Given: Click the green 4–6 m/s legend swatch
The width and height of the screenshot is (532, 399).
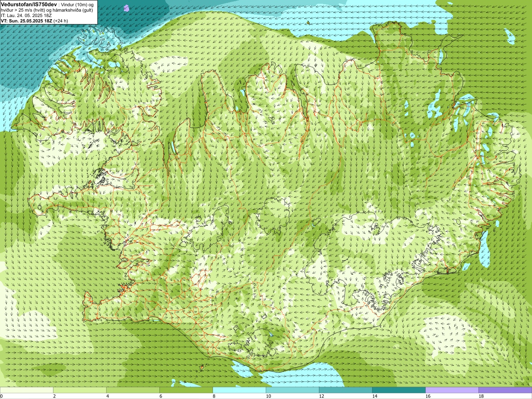Looking at the screenshot, I should [133, 390].
